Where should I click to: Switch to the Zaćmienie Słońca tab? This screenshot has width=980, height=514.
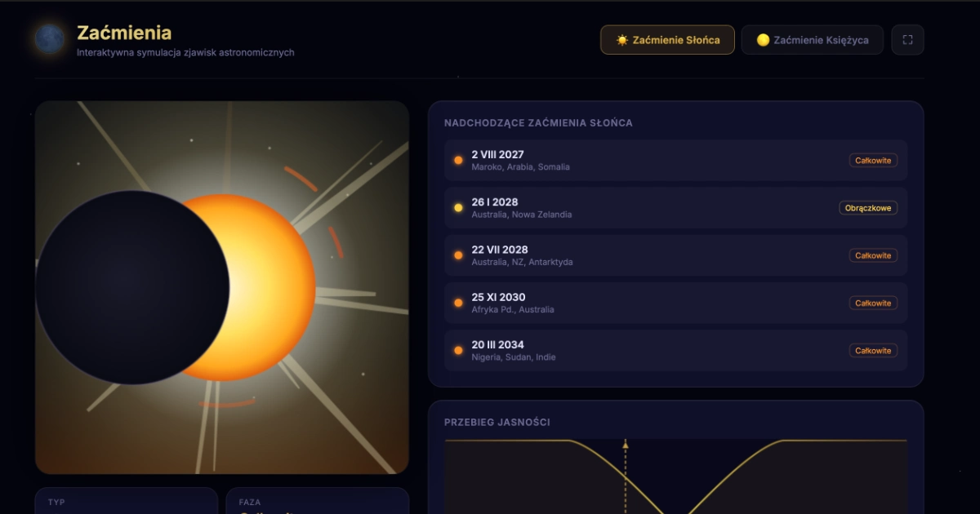pyautogui.click(x=667, y=40)
